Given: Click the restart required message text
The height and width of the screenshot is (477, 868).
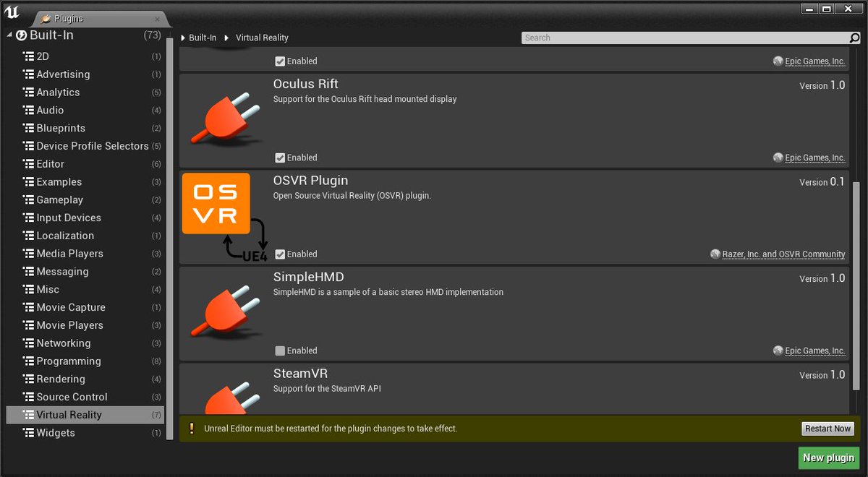Looking at the screenshot, I should tap(331, 429).
